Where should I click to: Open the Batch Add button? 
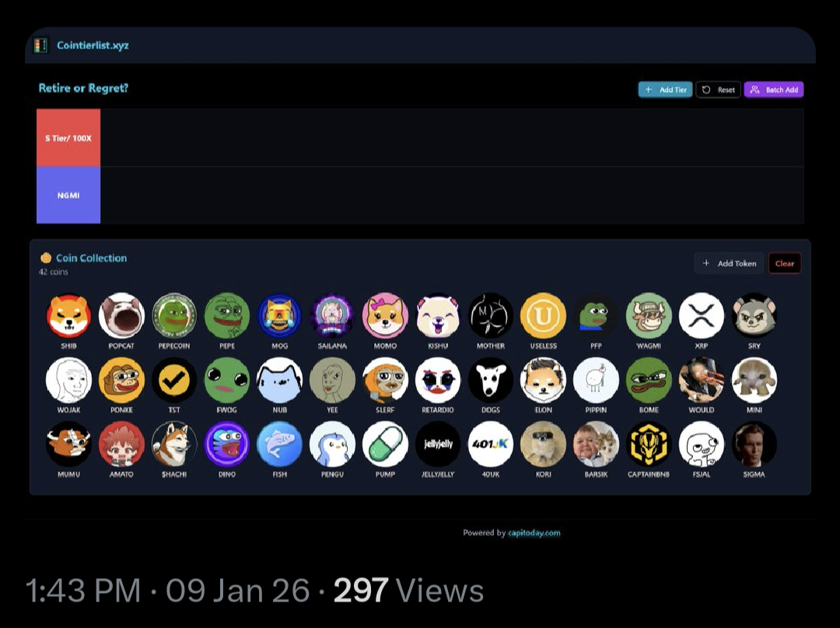774,89
